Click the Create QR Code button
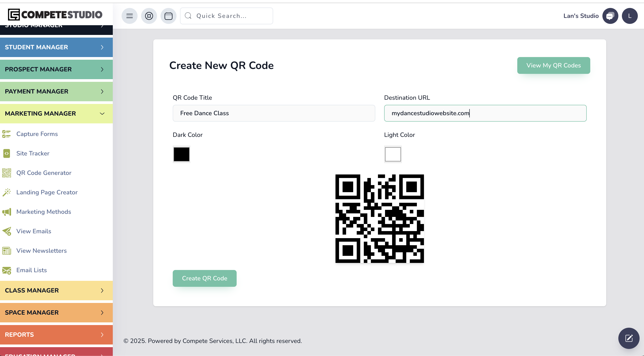Viewport: 644px width, 356px height. (205, 278)
